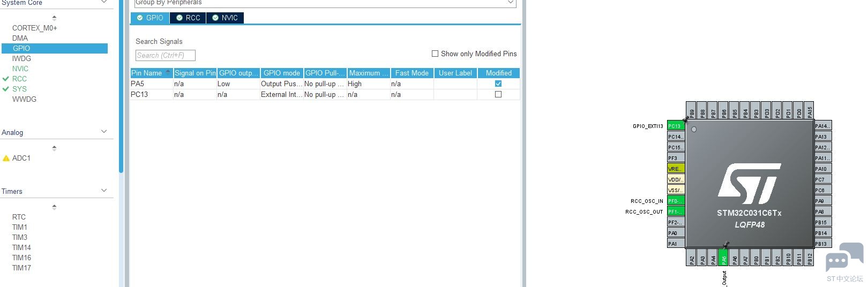Sort by Fast Mode column header
Image resolution: width=868 pixels, height=287 pixels.
tap(412, 73)
